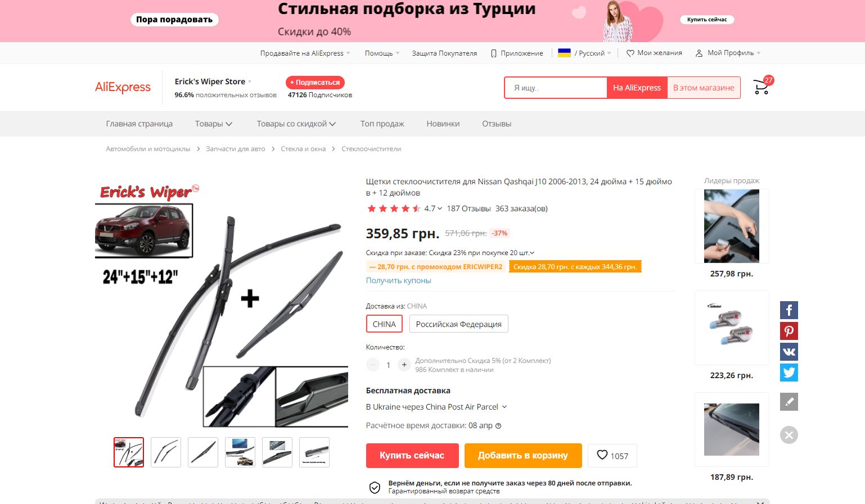This screenshot has width=865, height=504.
Task: Share product on Facebook
Action: pos(789,310)
